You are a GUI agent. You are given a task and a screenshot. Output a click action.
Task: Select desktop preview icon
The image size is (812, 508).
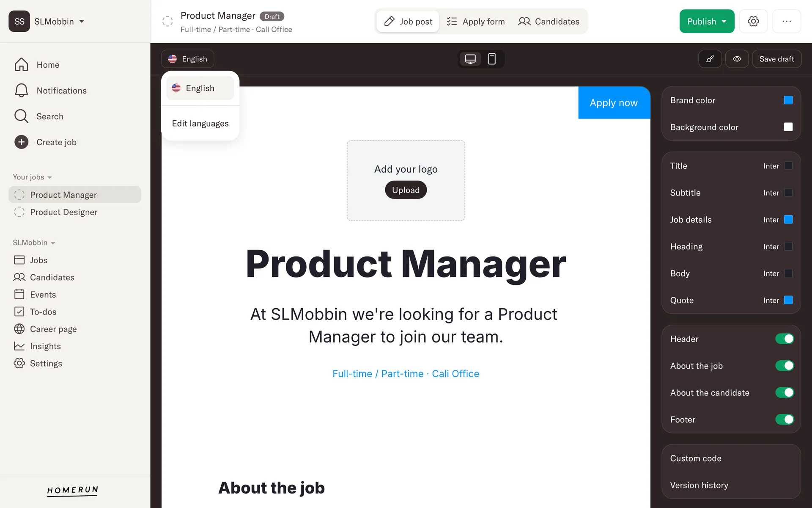tap(470, 59)
